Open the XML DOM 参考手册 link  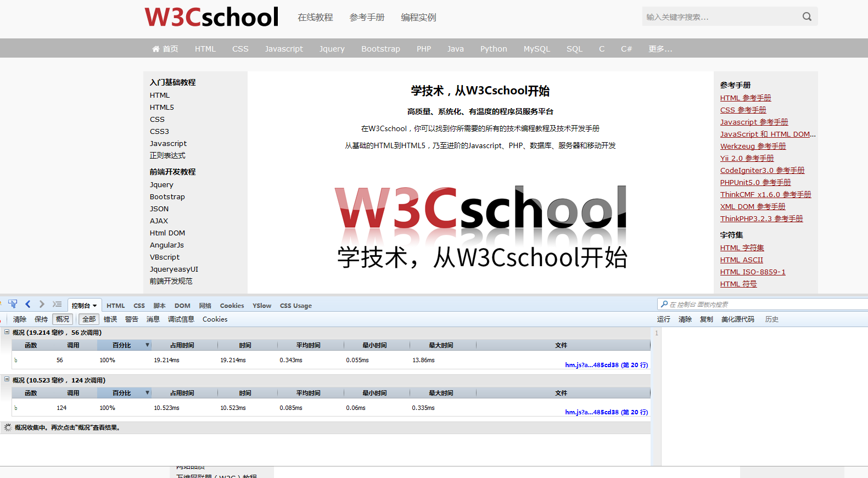tap(753, 207)
